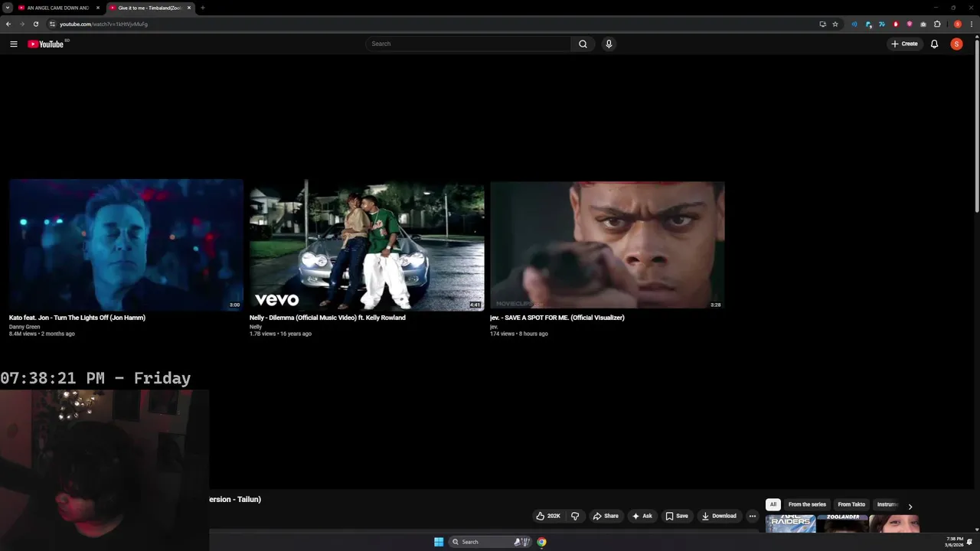This screenshot has height=551, width=980.
Task: Open more actions ellipsis menu
Action: point(753,516)
